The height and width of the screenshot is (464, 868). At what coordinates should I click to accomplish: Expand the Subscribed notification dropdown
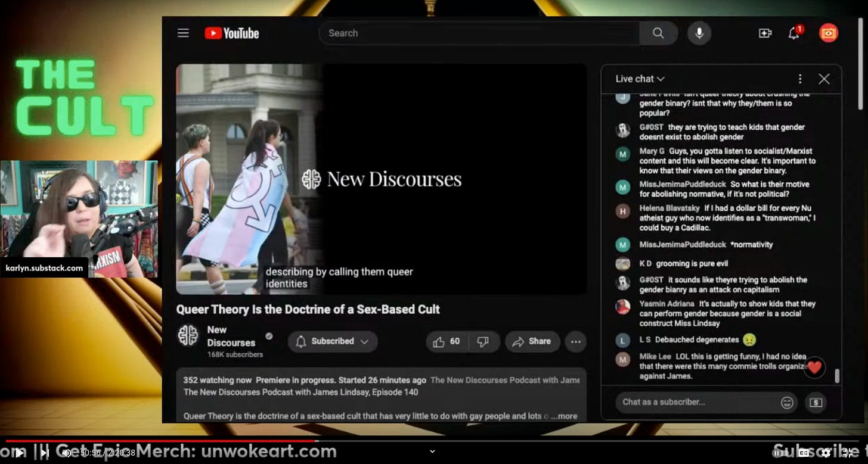click(x=333, y=341)
